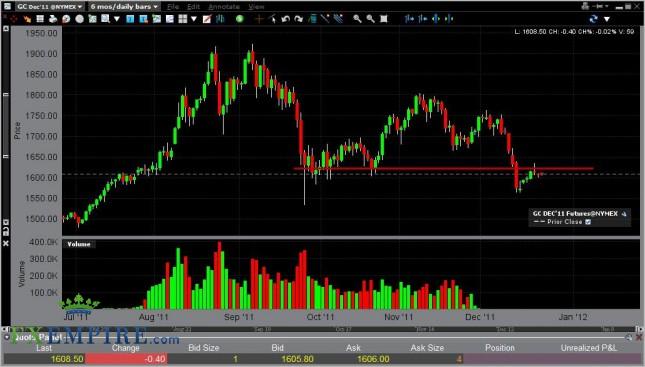Click the Bid value 1605.80
The height and width of the screenshot is (367, 645).
click(x=297, y=359)
